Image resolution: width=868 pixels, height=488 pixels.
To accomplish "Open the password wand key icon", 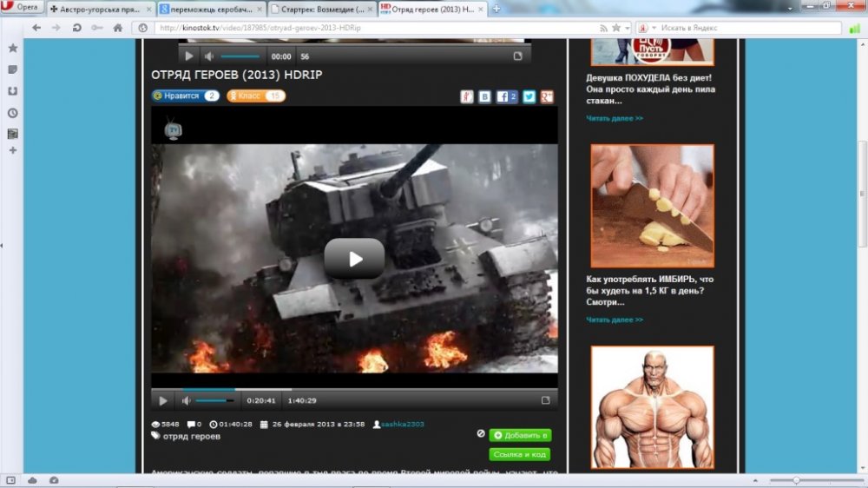I will (97, 28).
